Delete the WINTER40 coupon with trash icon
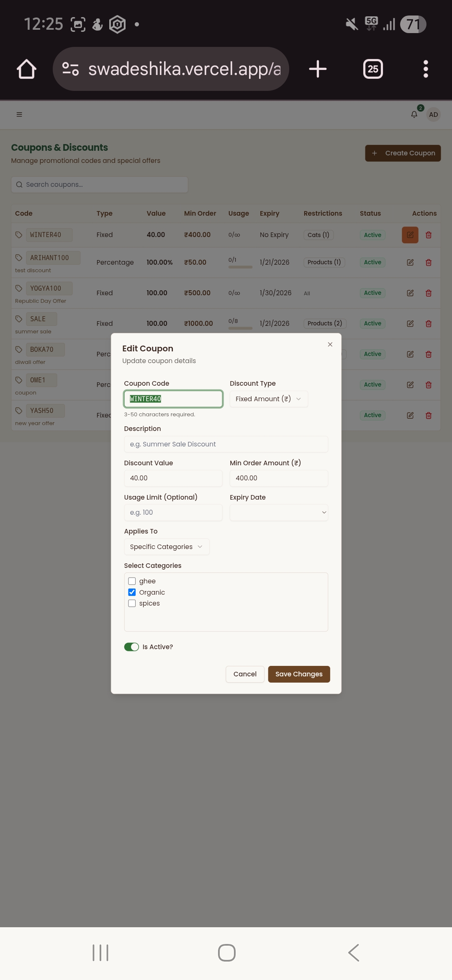 (x=429, y=235)
